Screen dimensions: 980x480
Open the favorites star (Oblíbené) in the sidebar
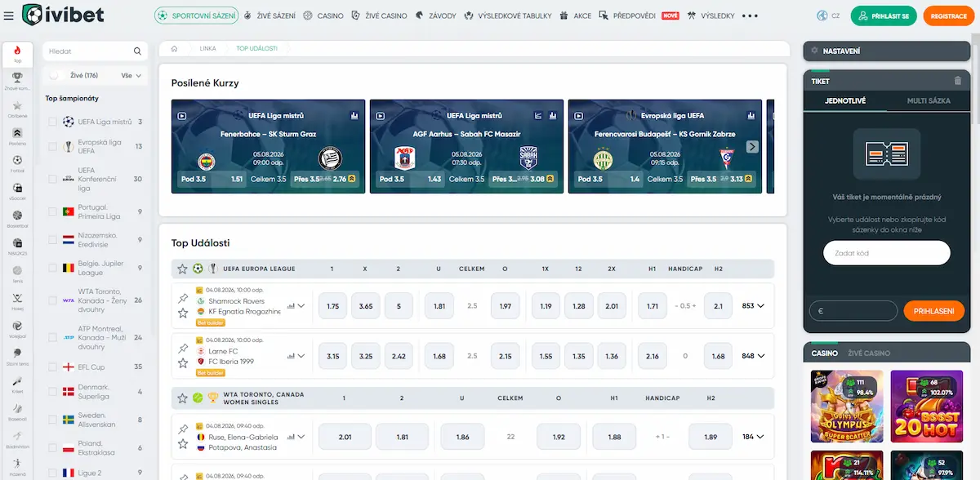[17, 109]
